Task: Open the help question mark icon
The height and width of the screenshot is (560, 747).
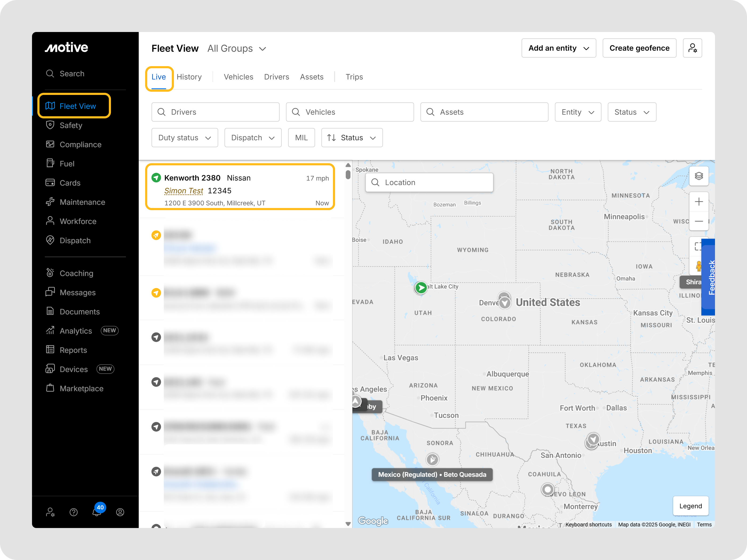Action: 74,512
